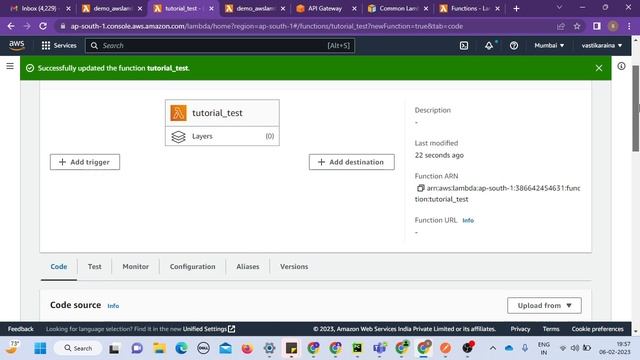This screenshot has width=640, height=360.
Task: Open Cookie preferences link
Action: (x=598, y=329)
